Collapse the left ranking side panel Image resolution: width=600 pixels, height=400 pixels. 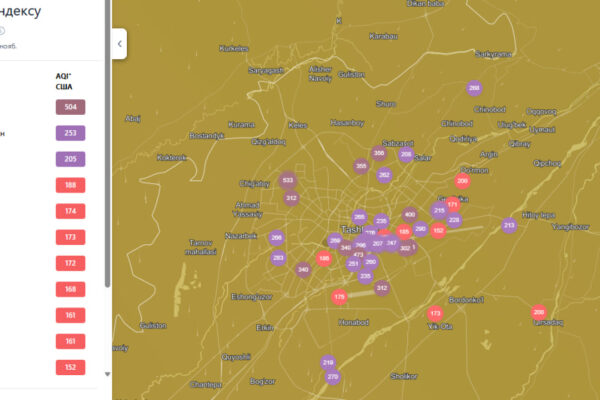click(120, 44)
